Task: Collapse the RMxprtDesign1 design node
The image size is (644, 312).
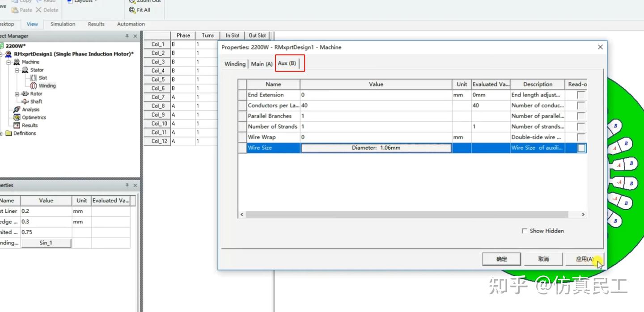Action: point(1,54)
